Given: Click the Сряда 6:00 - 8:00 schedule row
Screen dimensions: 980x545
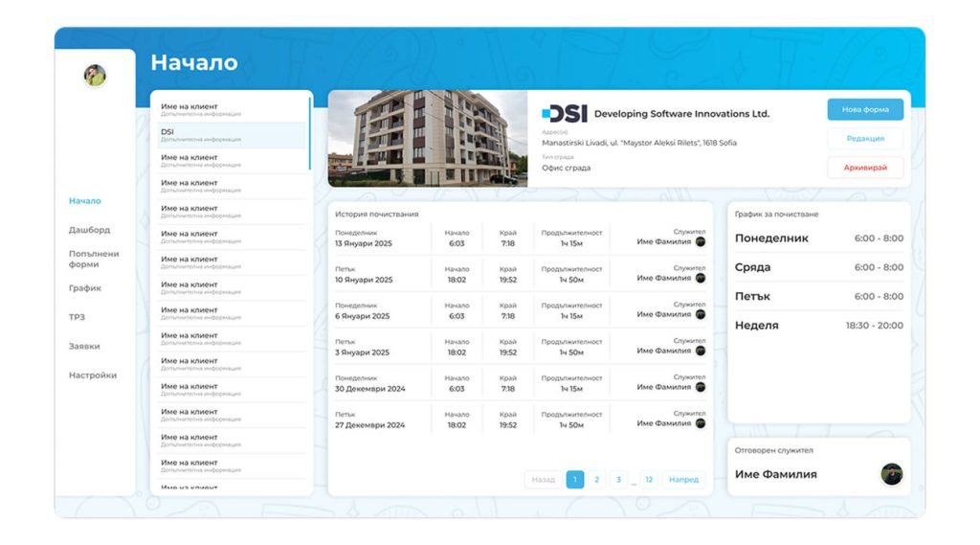Looking at the screenshot, I should point(819,267).
